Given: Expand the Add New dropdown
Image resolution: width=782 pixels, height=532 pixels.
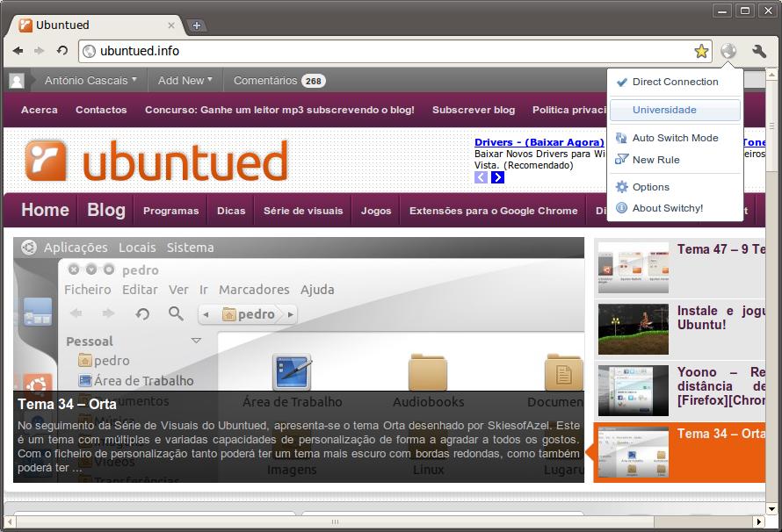Looking at the screenshot, I should click(185, 81).
